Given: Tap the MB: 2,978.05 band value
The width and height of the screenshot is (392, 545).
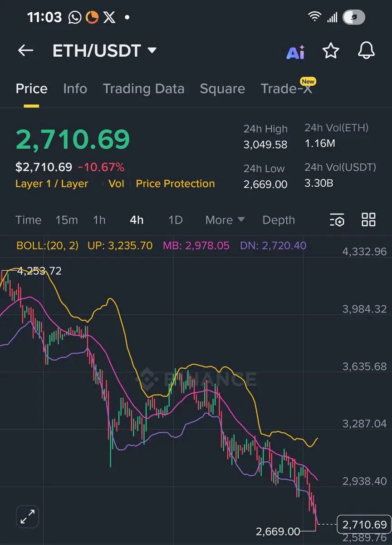Looking at the screenshot, I should 196,246.
